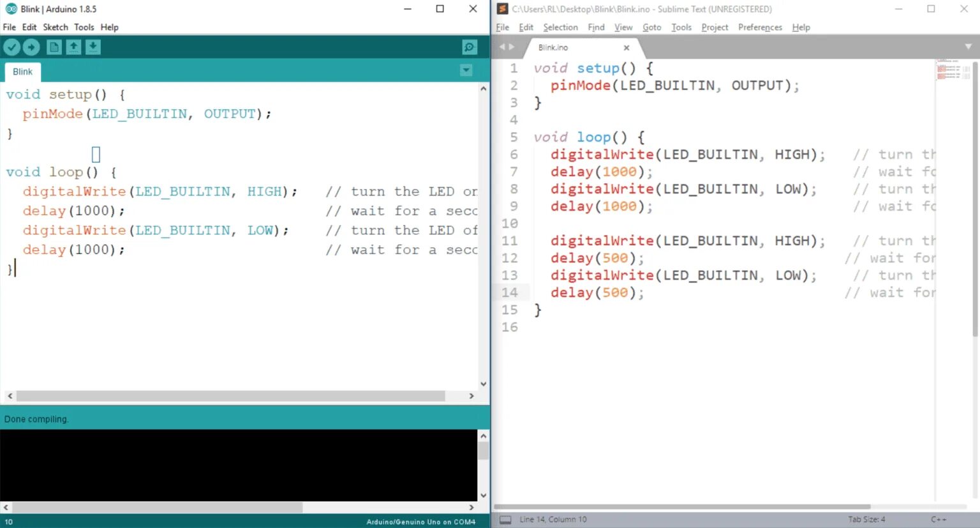The width and height of the screenshot is (980, 528).
Task: Go to next tab arrow in Sublime
Action: [511, 47]
